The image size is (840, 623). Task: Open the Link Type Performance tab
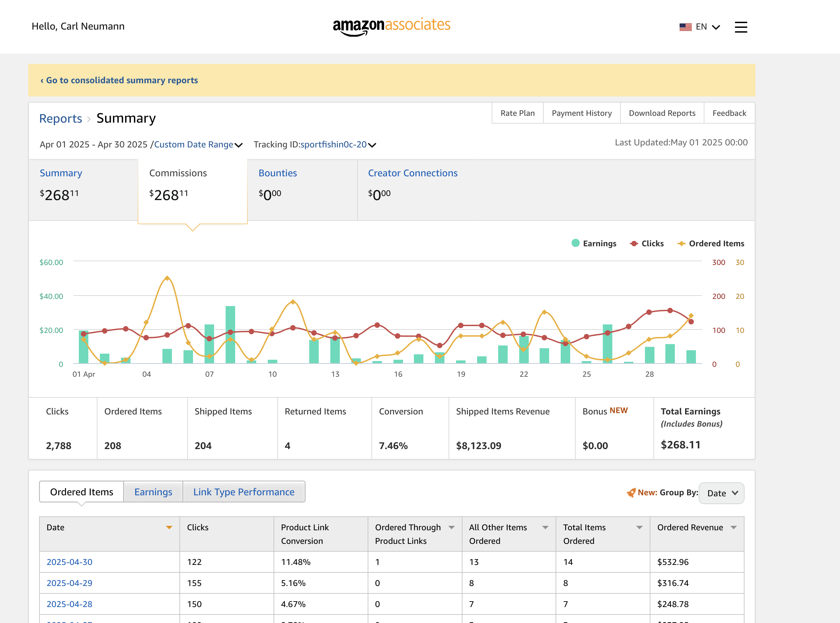coord(244,492)
